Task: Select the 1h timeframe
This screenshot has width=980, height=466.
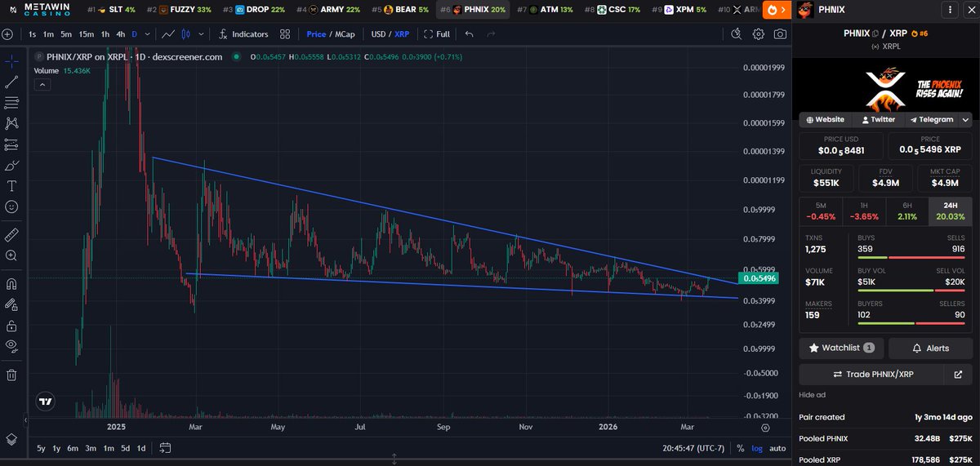Action: coord(105,34)
